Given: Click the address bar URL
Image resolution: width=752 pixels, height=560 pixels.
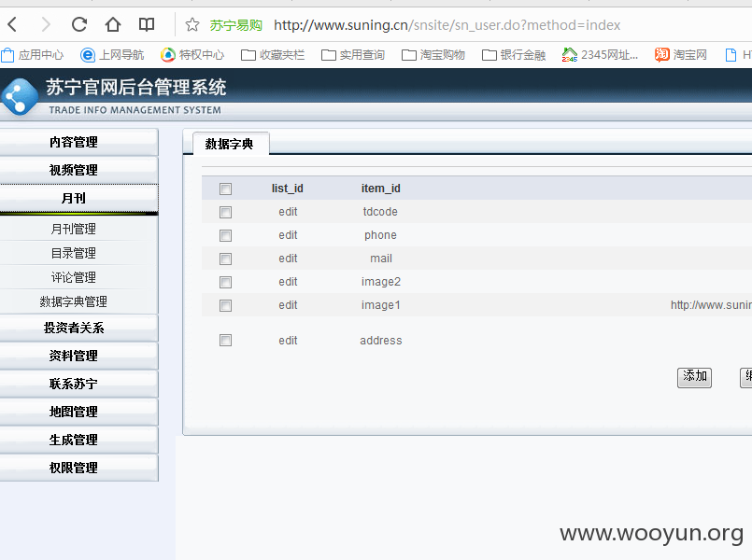Looking at the screenshot, I should (x=447, y=25).
